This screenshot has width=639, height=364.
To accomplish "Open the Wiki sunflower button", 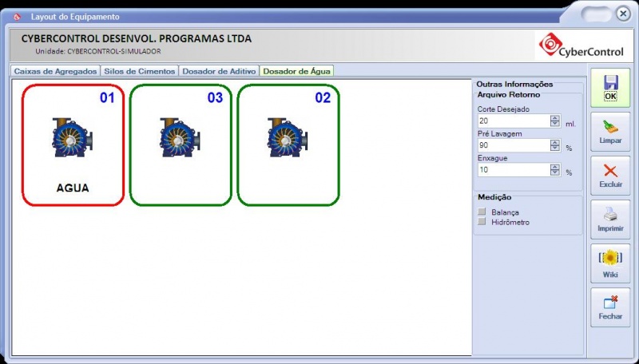I will pos(610,264).
